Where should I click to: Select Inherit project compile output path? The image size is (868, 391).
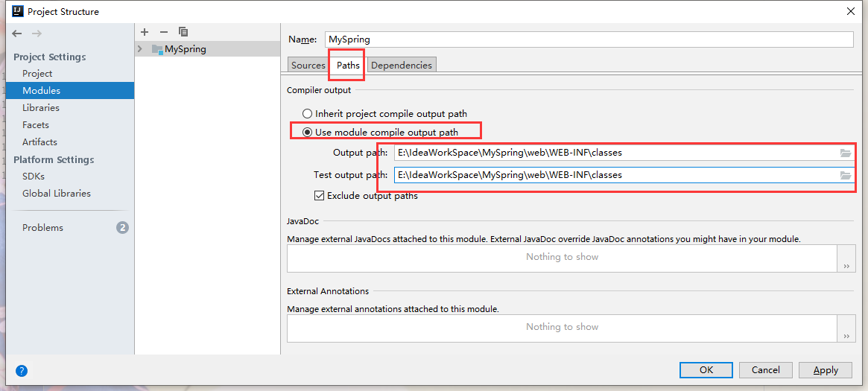point(308,114)
